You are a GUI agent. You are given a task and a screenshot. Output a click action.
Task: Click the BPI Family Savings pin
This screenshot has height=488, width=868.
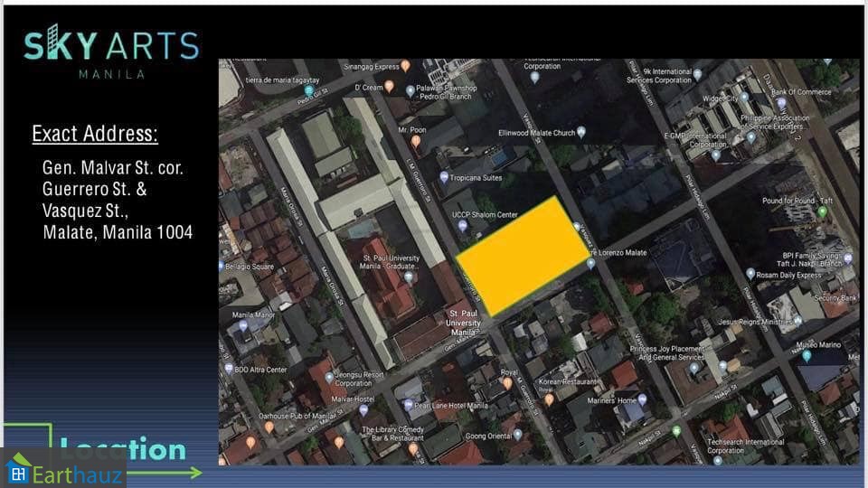[x=848, y=258]
